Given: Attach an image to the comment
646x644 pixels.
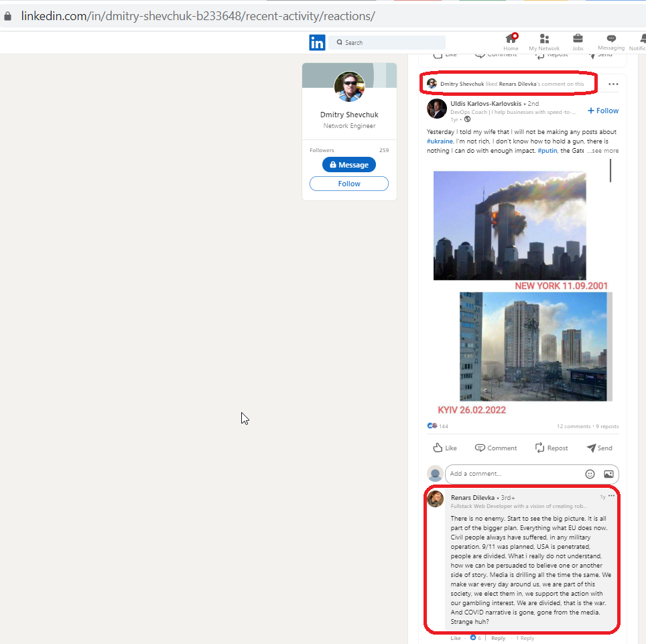Looking at the screenshot, I should [x=608, y=474].
